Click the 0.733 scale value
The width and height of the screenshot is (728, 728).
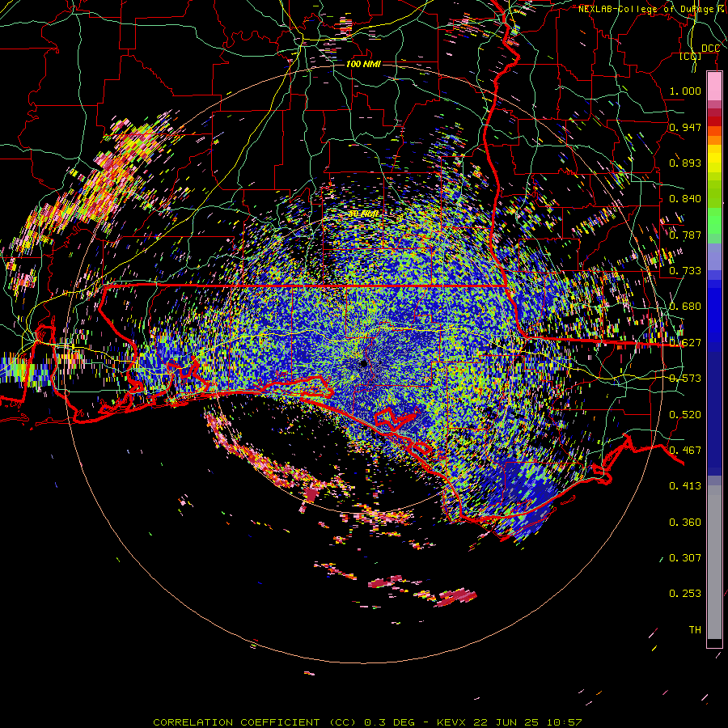685,271
